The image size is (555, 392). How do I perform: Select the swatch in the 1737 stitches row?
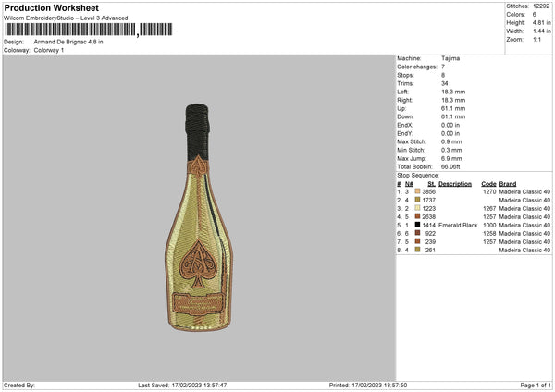[x=417, y=200]
